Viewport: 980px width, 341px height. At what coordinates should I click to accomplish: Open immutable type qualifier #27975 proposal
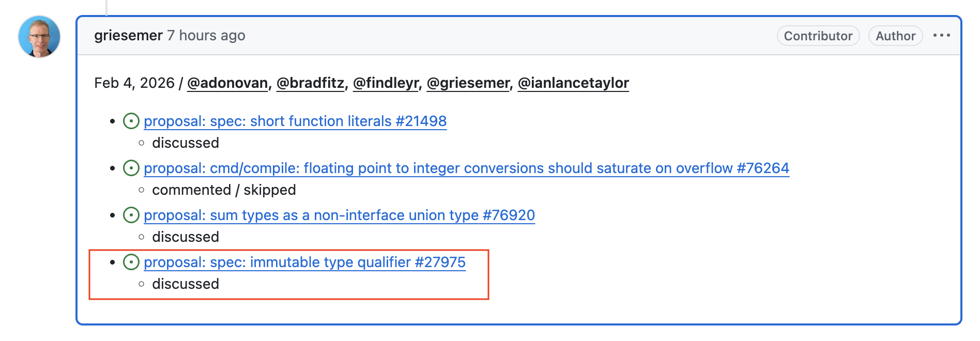pyautogui.click(x=304, y=262)
